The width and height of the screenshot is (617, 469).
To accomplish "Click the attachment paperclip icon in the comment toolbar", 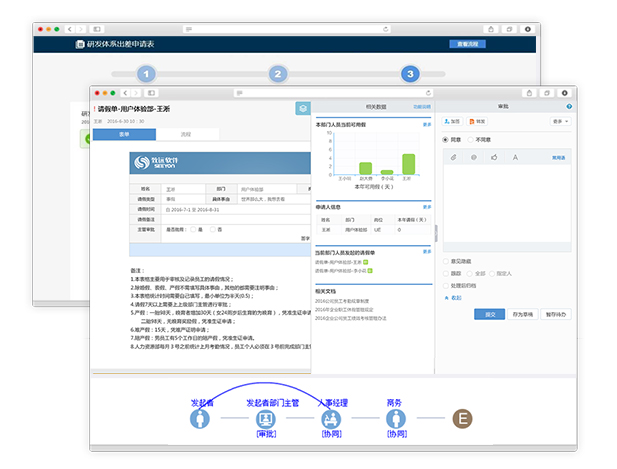I will pos(453,157).
